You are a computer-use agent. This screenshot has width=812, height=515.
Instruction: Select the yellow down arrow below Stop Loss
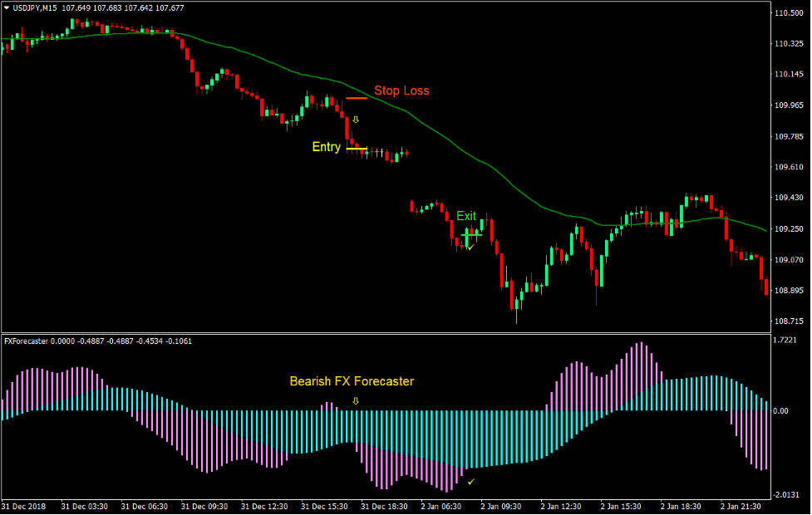coord(356,120)
